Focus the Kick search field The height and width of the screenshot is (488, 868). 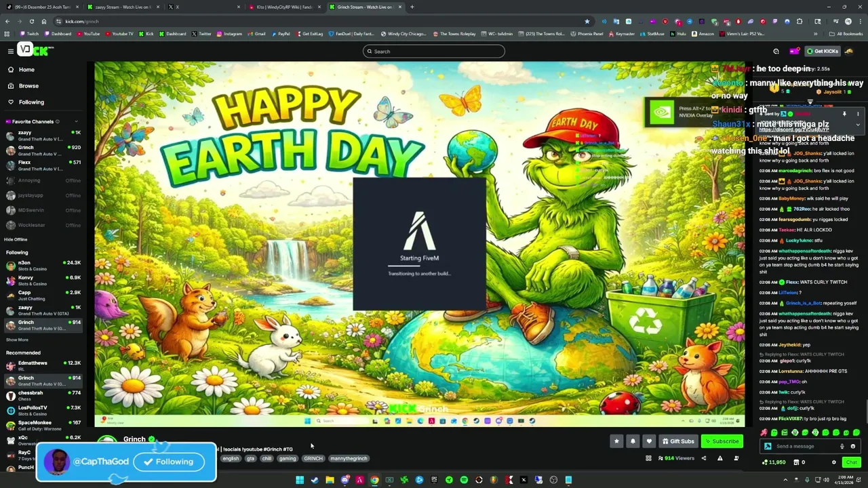(x=434, y=52)
